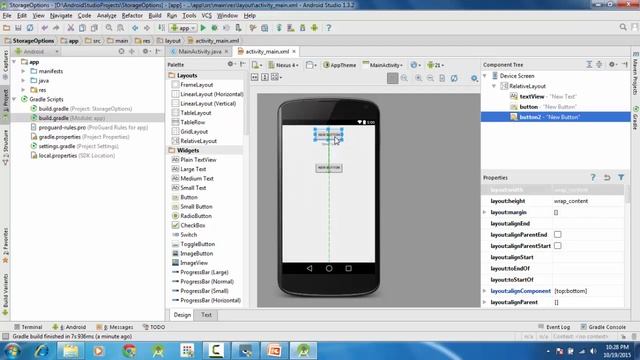The height and width of the screenshot is (360, 640).
Task: Open the Help question mark icon
Action: tap(329, 28)
